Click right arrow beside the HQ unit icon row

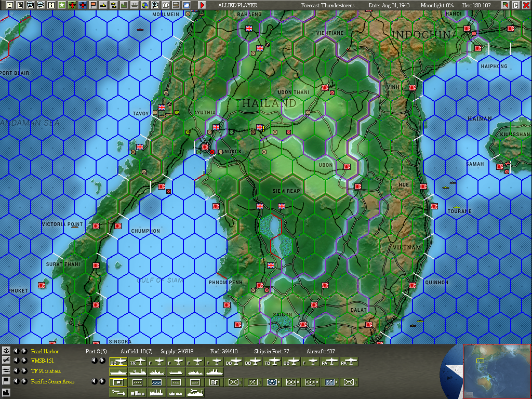pyautogui.click(x=102, y=381)
